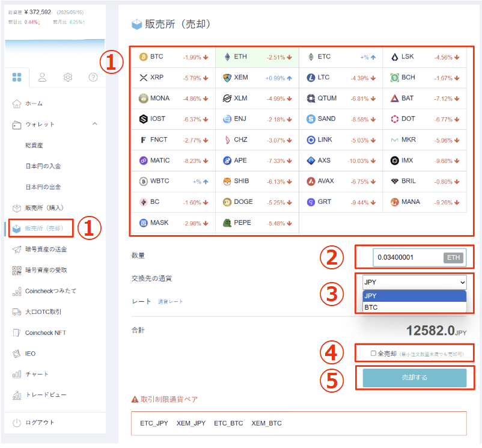Screen dimensions: 482x448
Task: Choose JPY highlighted option in dropdown list
Action: click(x=414, y=296)
